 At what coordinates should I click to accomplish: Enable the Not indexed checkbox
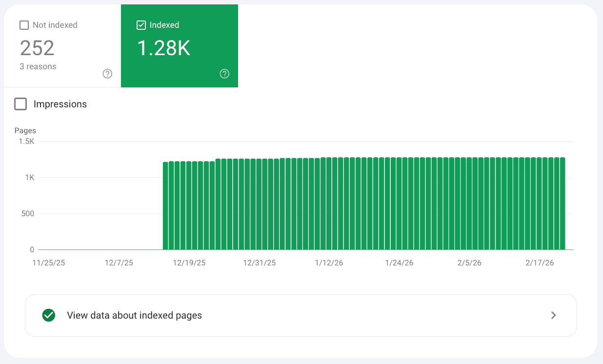24,24
